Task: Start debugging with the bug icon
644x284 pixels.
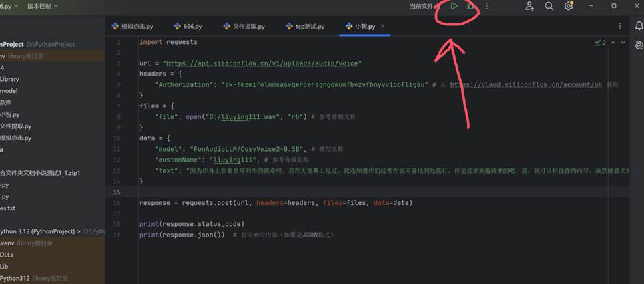Action: pyautogui.click(x=470, y=6)
